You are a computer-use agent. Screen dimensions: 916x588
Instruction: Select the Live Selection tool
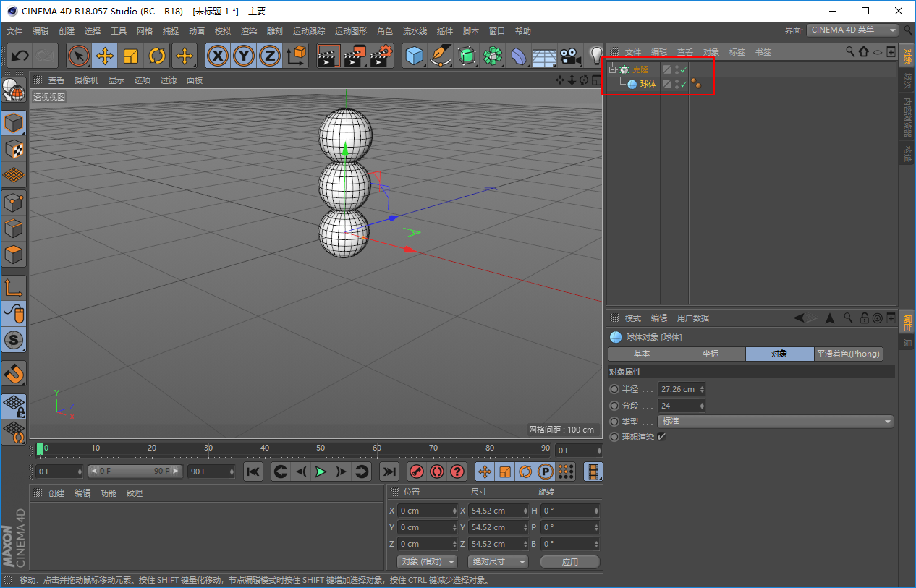click(x=79, y=56)
